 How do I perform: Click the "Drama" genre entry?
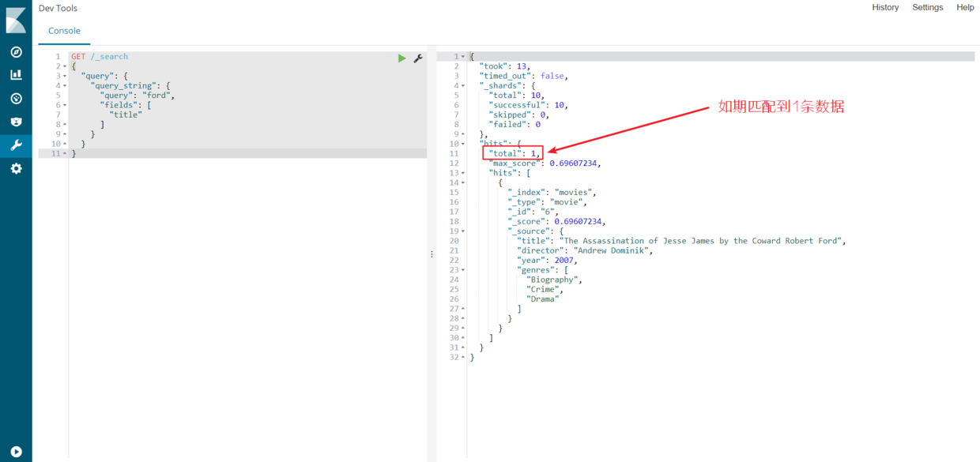tap(543, 299)
